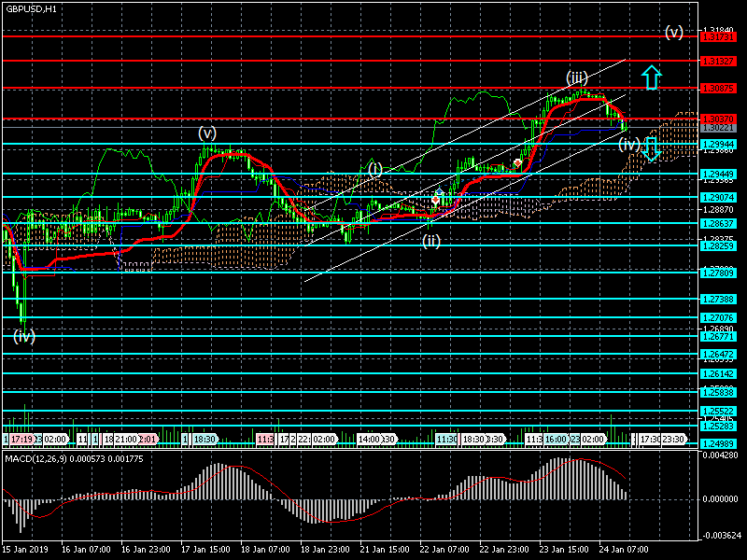This screenshot has width=747, height=560.
Task: Click the (ii) wave label below the channel
Action: click(430, 241)
